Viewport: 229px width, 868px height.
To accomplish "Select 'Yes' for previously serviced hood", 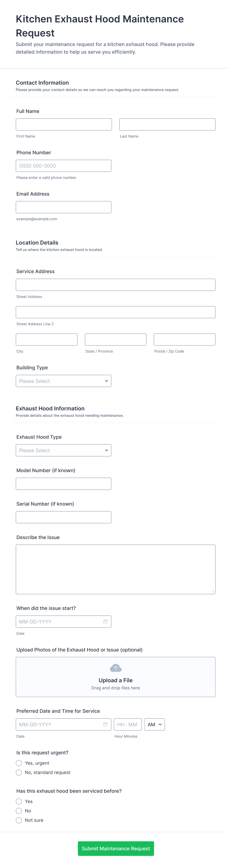I will click(19, 801).
